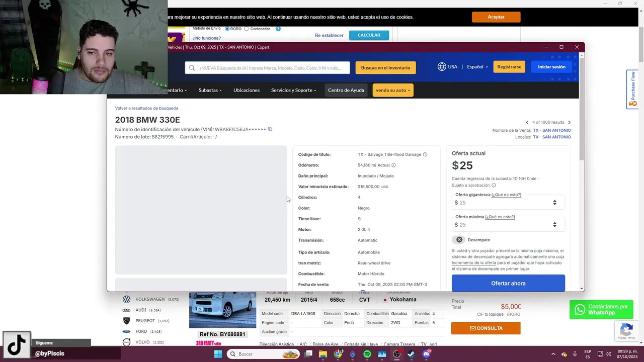
Task: Open Ubicaciones in the navigation bar
Action: tap(247, 90)
